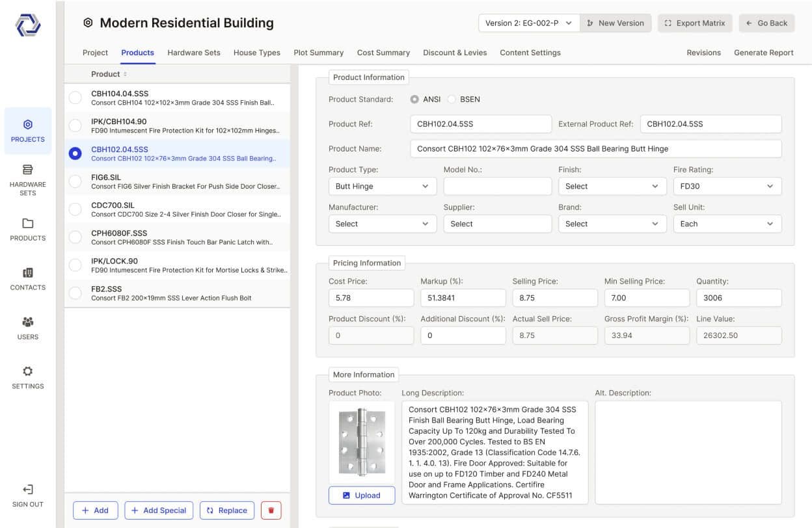The image size is (812, 528).
Task: Switch to the Plot Summary tab
Action: tap(319, 53)
